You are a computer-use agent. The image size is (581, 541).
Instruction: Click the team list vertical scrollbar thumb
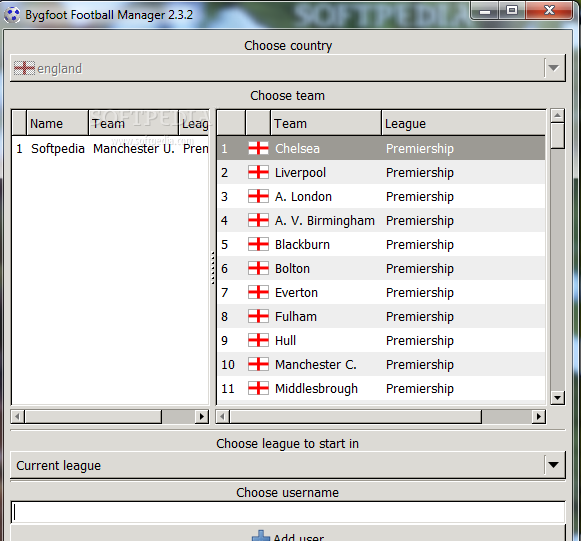pyautogui.click(x=557, y=136)
